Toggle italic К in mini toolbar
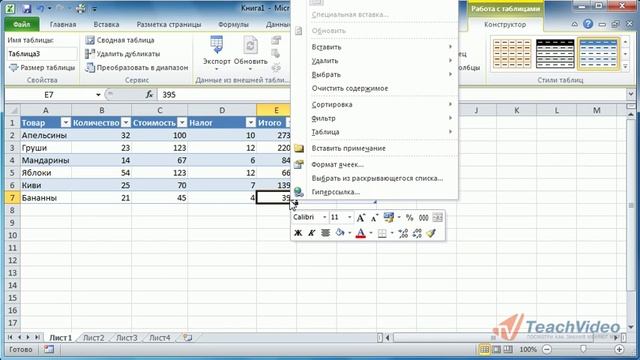 point(311,233)
